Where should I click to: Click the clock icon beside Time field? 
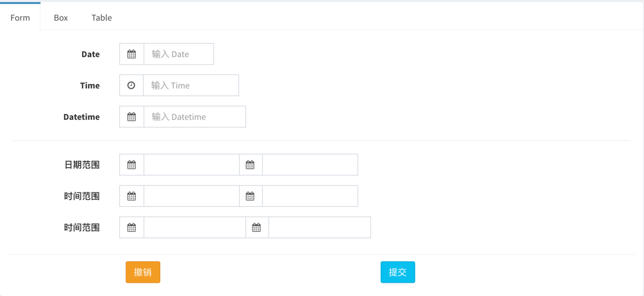pyautogui.click(x=131, y=85)
